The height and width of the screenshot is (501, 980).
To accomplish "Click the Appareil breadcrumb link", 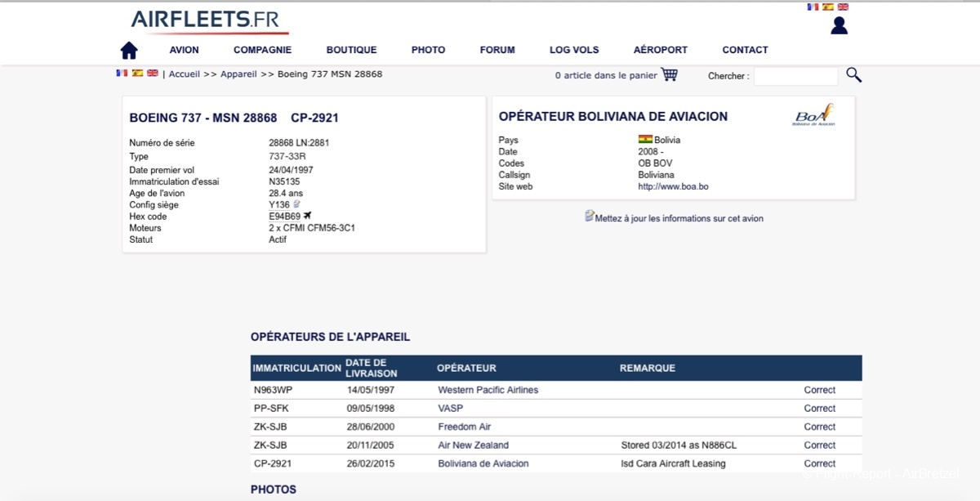I will click(238, 74).
